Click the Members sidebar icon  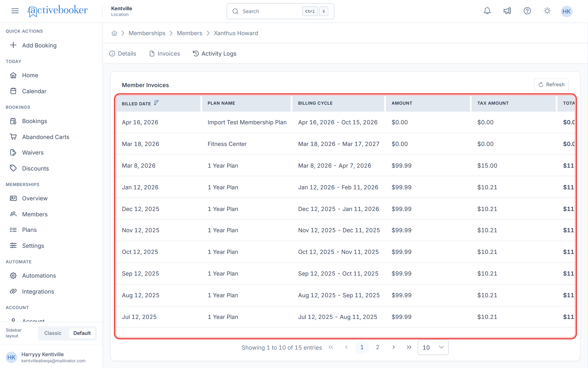tap(13, 214)
